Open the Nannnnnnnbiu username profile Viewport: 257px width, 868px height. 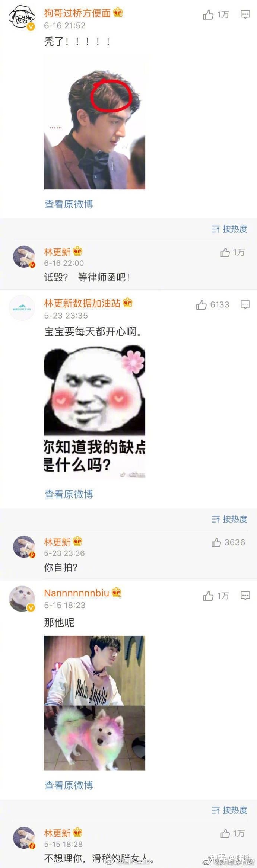coord(76,593)
